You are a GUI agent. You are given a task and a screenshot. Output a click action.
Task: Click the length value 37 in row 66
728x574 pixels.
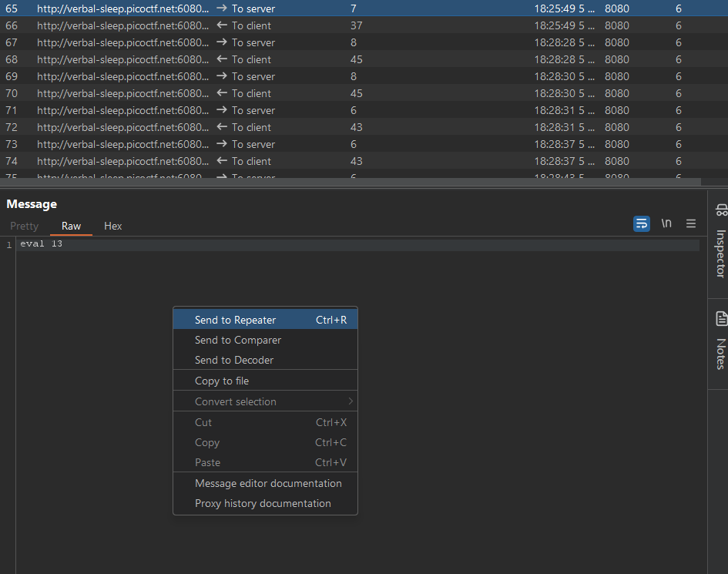pos(356,25)
